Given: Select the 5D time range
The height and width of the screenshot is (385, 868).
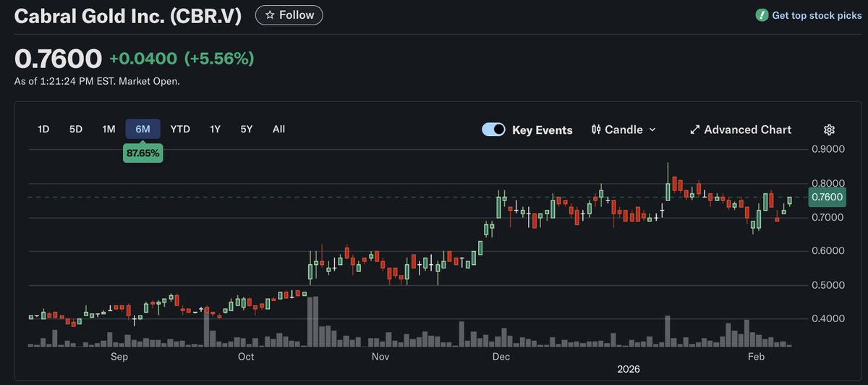Looking at the screenshot, I should 76,130.
